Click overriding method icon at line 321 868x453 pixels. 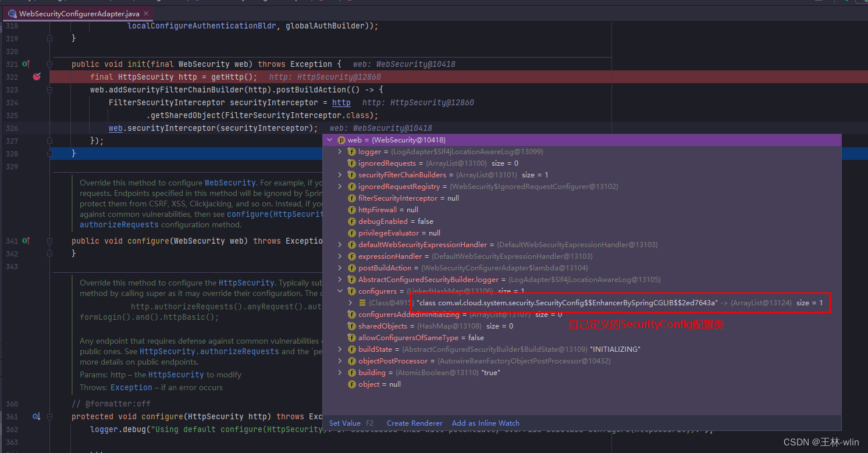pos(26,64)
